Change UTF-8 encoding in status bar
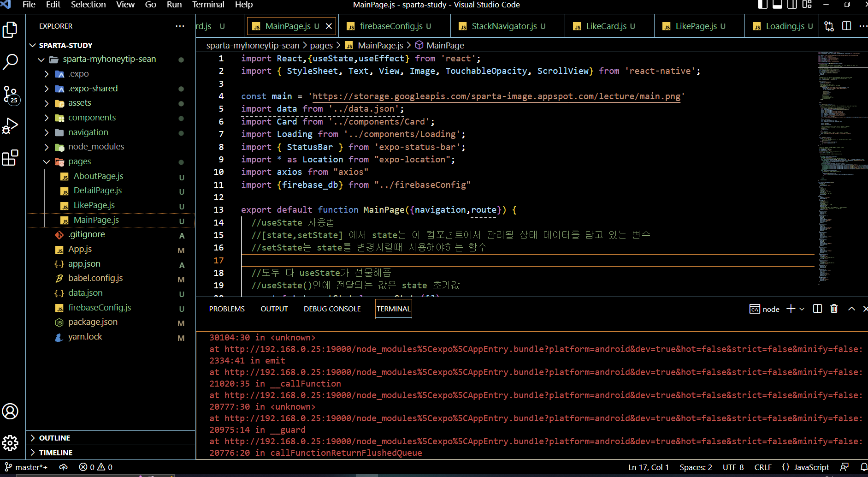The height and width of the screenshot is (477, 868). pyautogui.click(x=733, y=467)
